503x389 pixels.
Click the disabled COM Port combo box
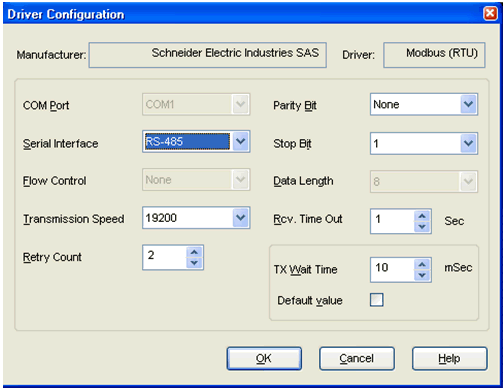(196, 105)
